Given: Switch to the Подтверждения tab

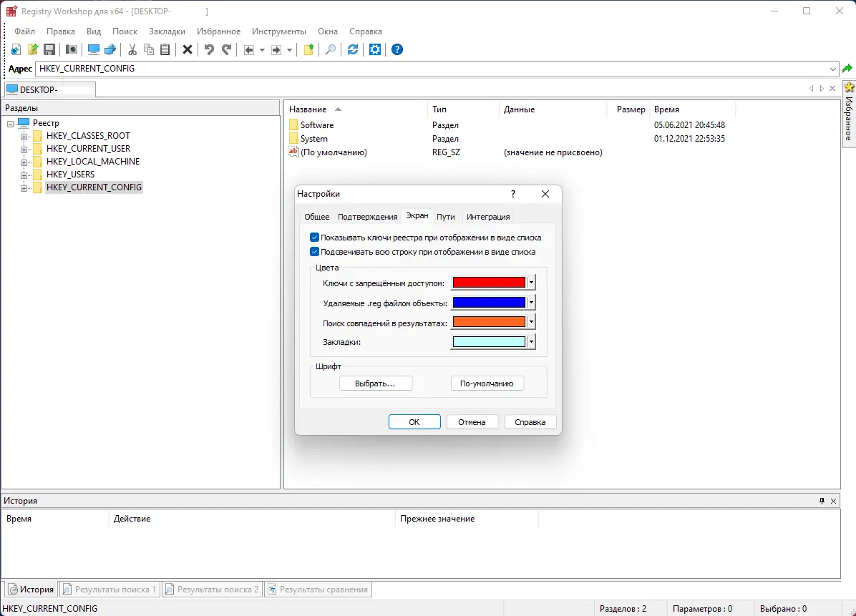Looking at the screenshot, I should click(x=367, y=217).
